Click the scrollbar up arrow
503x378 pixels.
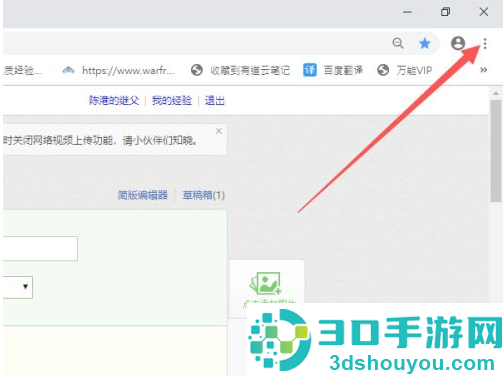(496, 93)
